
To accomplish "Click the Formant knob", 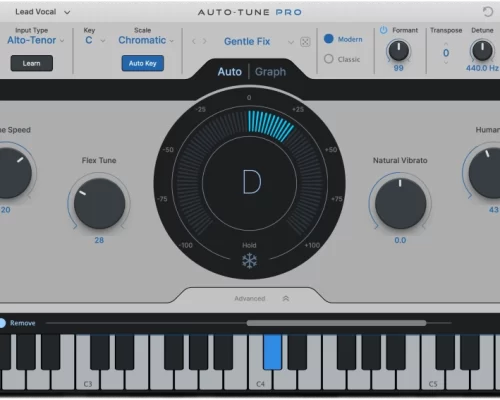I will pos(399,51).
